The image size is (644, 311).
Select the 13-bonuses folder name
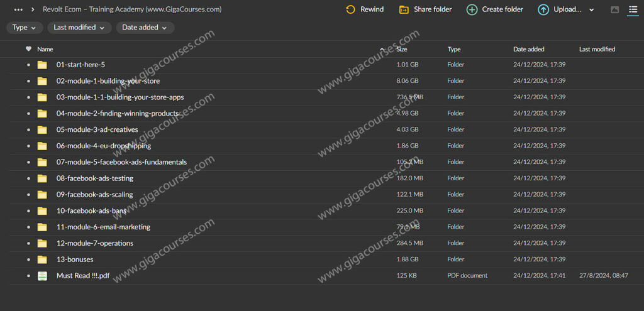click(75, 259)
